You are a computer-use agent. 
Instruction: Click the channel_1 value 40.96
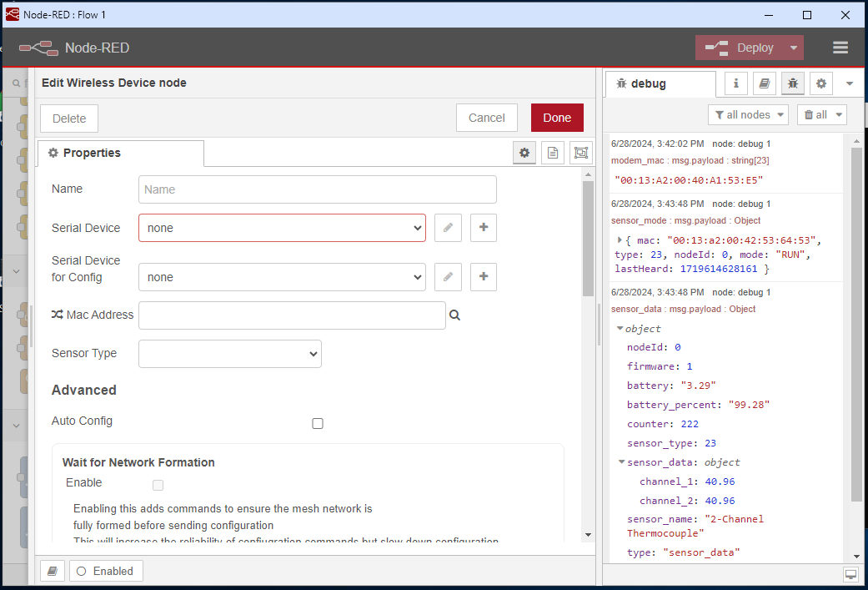pyautogui.click(x=720, y=482)
